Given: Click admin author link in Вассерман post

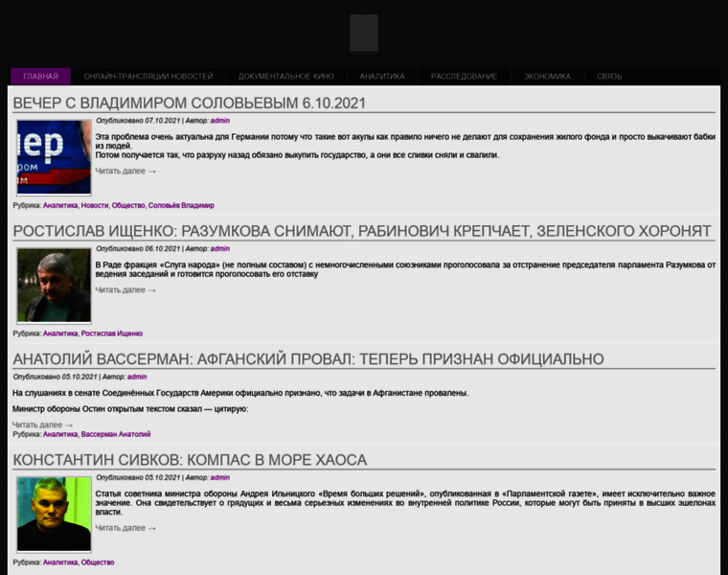Looking at the screenshot, I should point(137,377).
